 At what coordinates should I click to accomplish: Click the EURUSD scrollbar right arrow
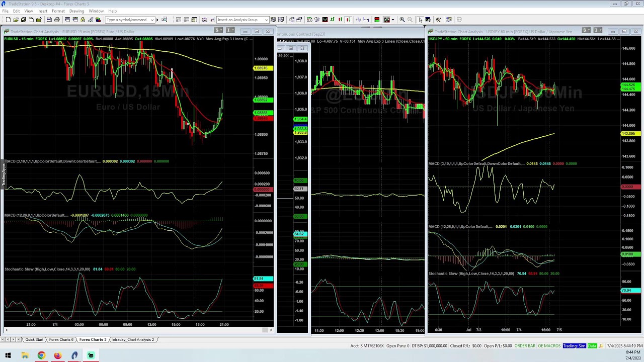271,330
